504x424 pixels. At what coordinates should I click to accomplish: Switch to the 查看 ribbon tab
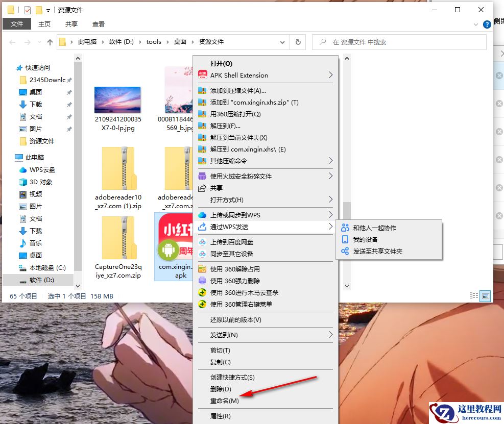(x=99, y=23)
